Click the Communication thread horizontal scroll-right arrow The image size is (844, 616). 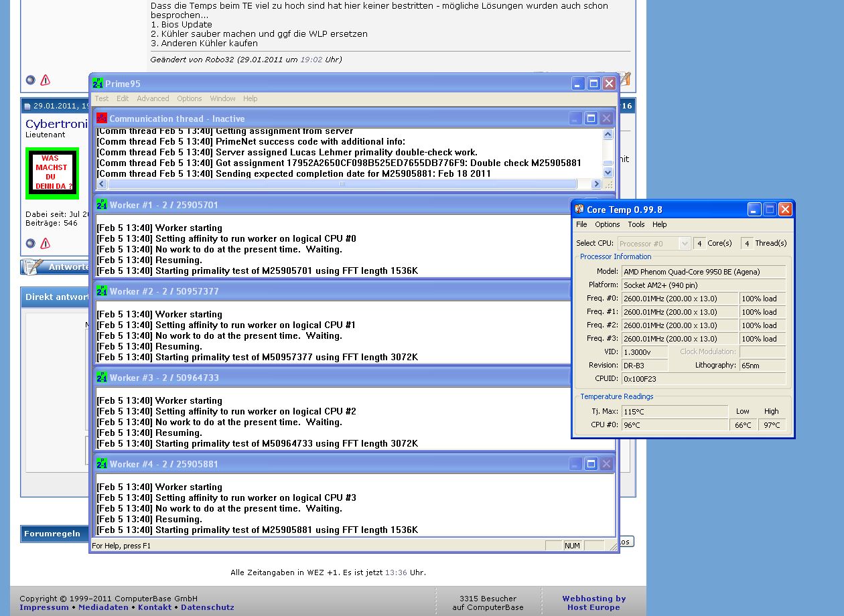[x=596, y=183]
